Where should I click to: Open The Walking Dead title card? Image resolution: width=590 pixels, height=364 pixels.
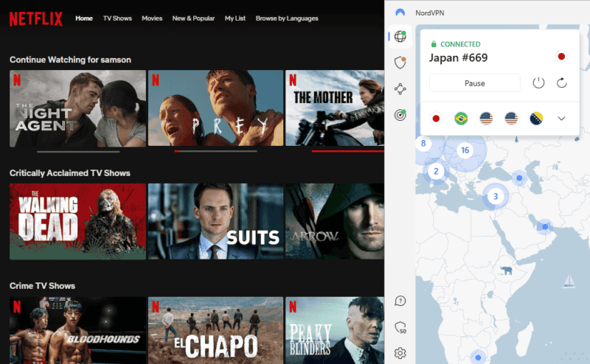click(x=77, y=222)
